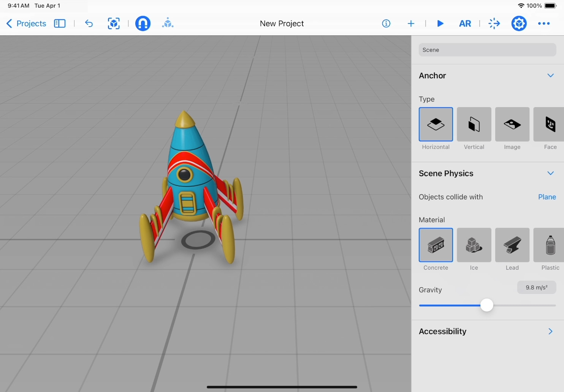Choose the Ice physics material
This screenshot has width=564, height=392.
point(474,245)
